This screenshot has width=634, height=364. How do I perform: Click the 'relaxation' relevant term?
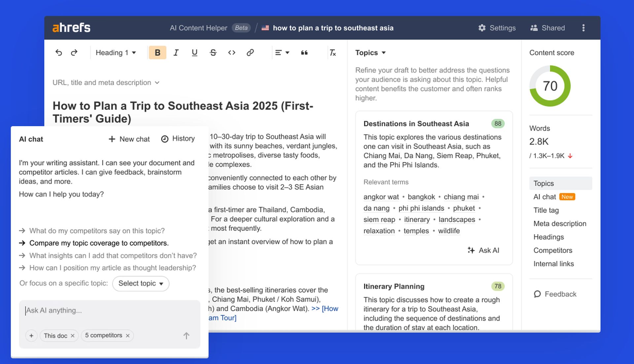tap(379, 231)
